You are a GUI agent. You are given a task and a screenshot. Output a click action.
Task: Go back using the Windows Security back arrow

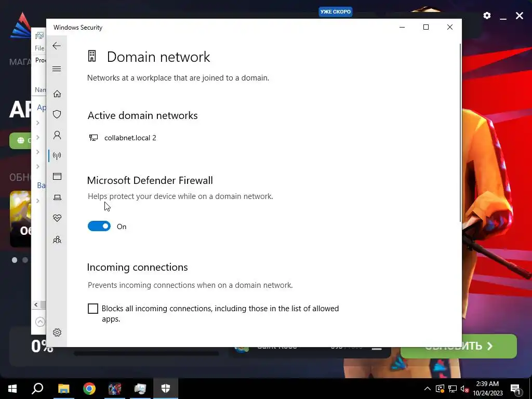[57, 46]
